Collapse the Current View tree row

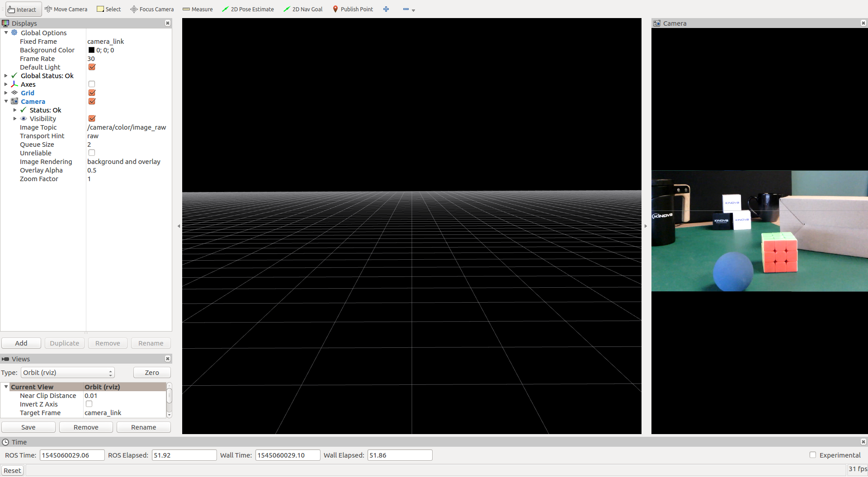click(6, 387)
